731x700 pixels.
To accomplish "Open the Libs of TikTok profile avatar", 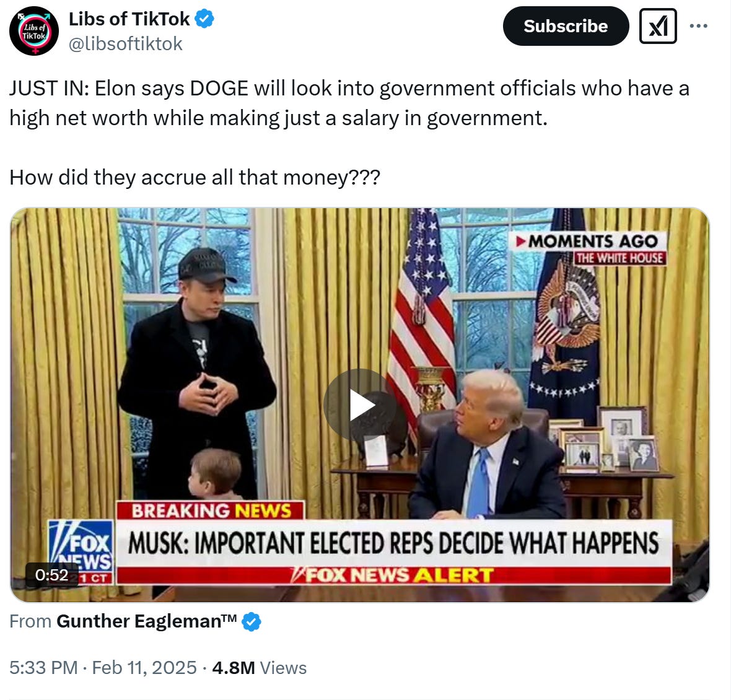I will point(34,31).
